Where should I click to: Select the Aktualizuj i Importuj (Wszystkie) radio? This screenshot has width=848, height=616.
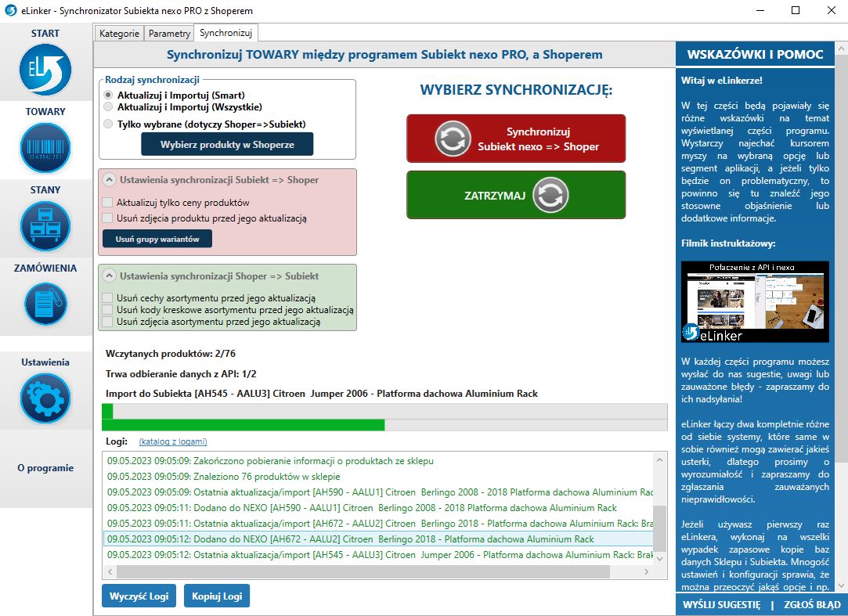pyautogui.click(x=109, y=106)
